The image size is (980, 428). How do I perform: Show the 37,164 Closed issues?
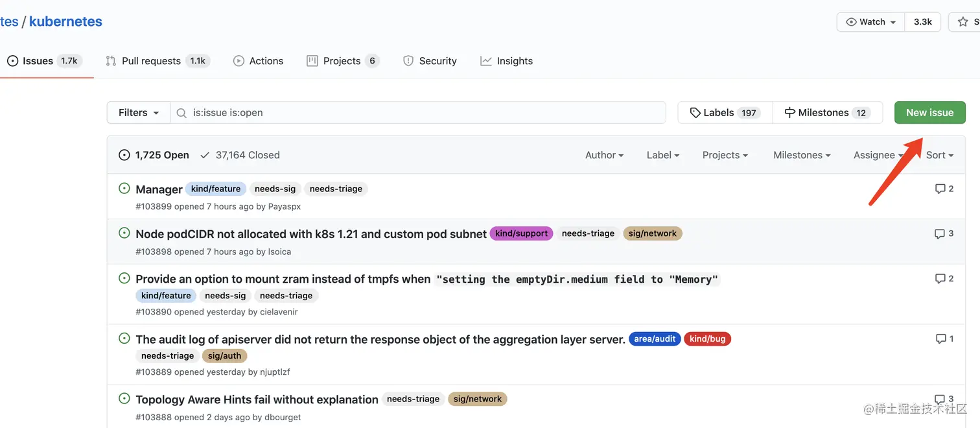[240, 155]
